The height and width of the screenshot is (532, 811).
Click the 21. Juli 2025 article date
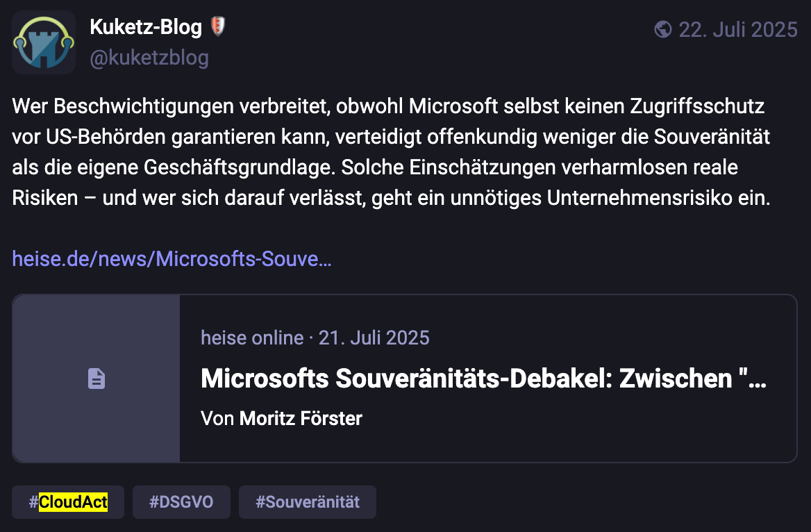(x=374, y=338)
